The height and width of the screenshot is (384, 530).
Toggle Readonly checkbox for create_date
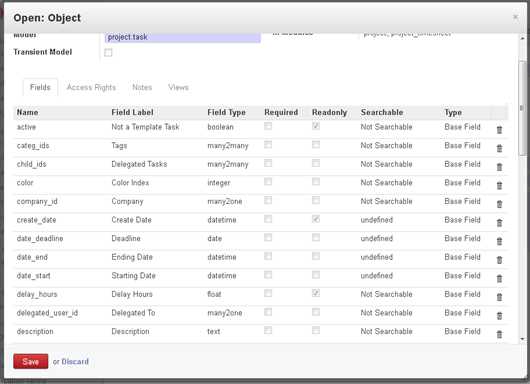[316, 219]
